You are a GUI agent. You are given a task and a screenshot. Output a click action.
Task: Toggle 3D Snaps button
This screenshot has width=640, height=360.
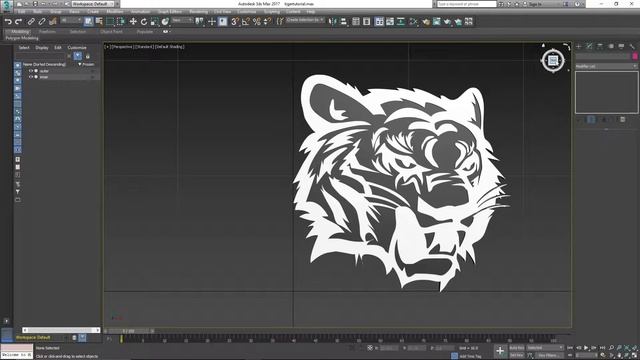235,22
